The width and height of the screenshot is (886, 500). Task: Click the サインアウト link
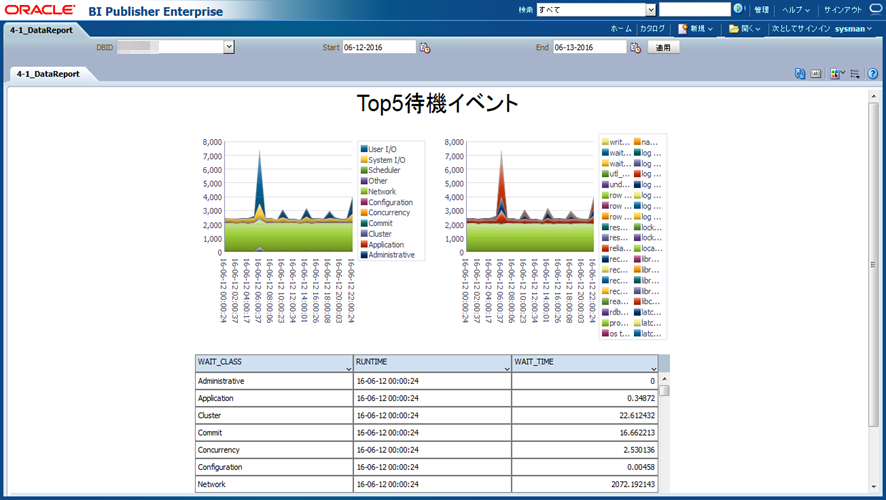(842, 10)
